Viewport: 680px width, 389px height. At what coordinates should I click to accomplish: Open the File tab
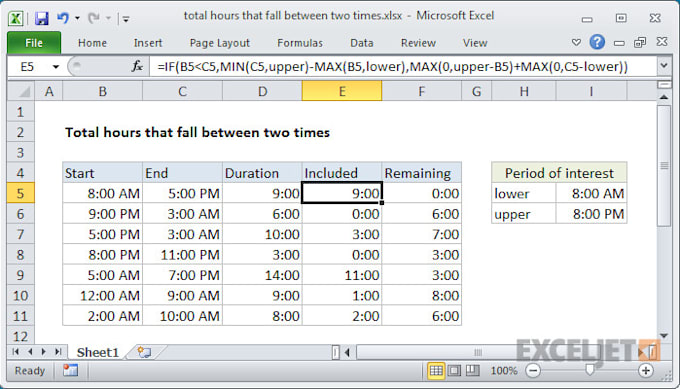pos(34,42)
